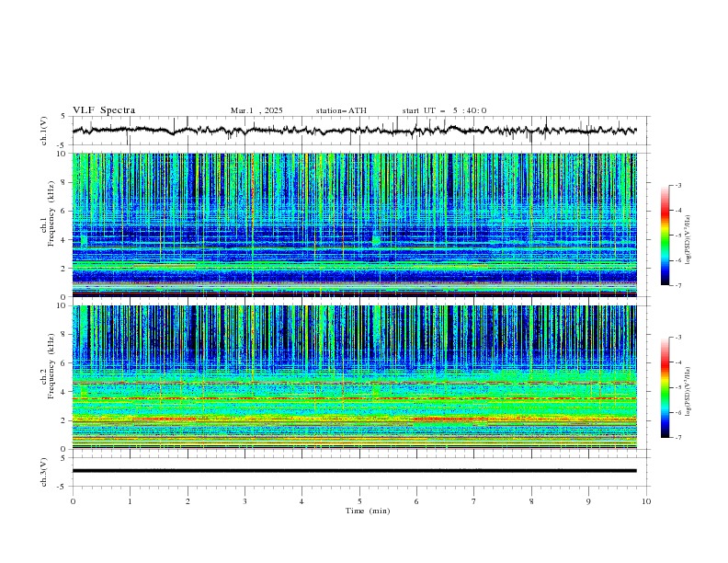Click inside the ch.1 spectrogram panel
The width and height of the screenshot is (728, 563).
tap(355, 224)
